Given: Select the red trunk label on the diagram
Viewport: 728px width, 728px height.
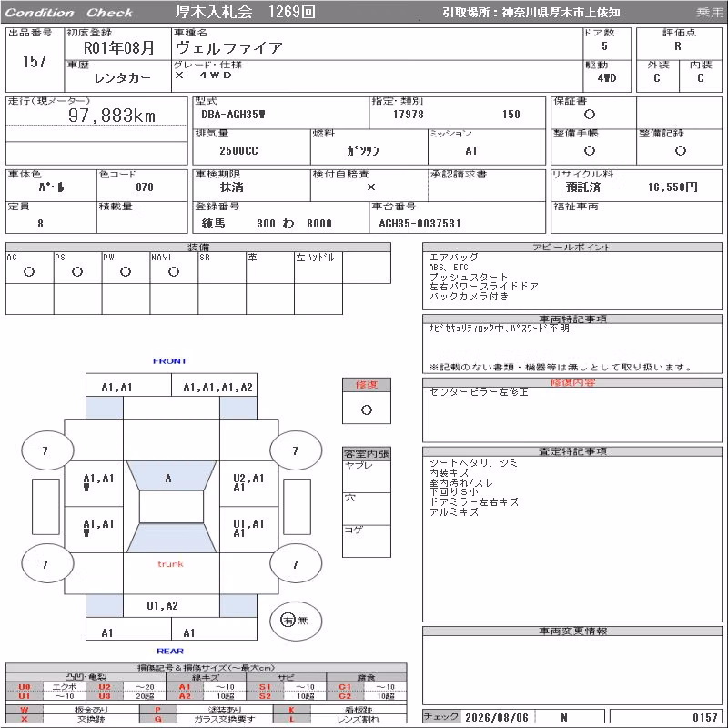Looking at the screenshot, I should tap(170, 564).
